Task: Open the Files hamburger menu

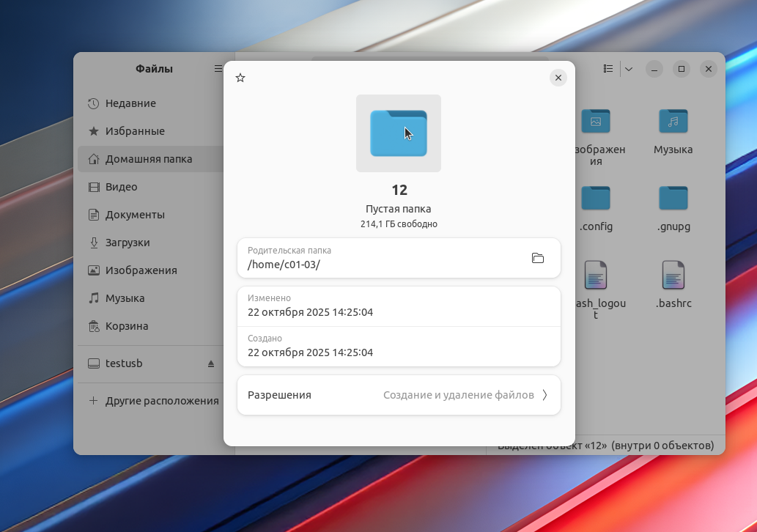Action: (218, 69)
